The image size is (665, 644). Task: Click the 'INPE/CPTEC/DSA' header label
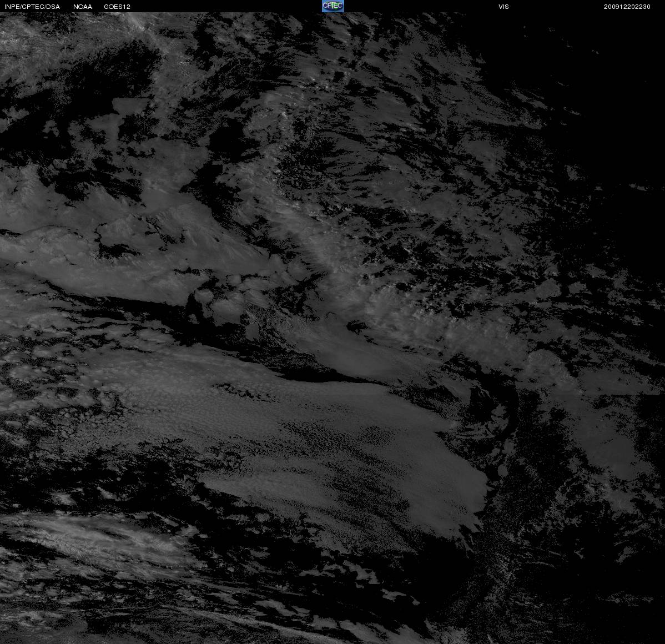tap(32, 7)
